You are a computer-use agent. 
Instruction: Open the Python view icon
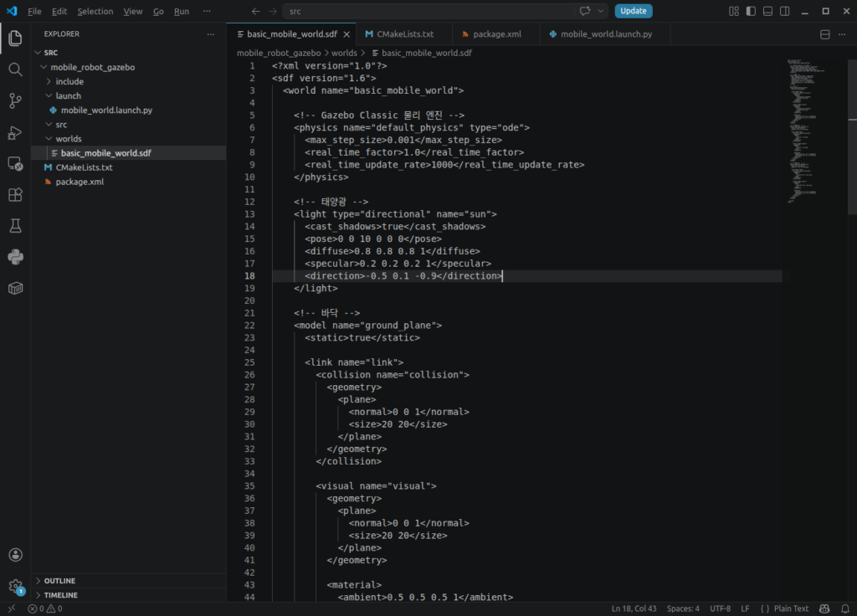coord(15,257)
